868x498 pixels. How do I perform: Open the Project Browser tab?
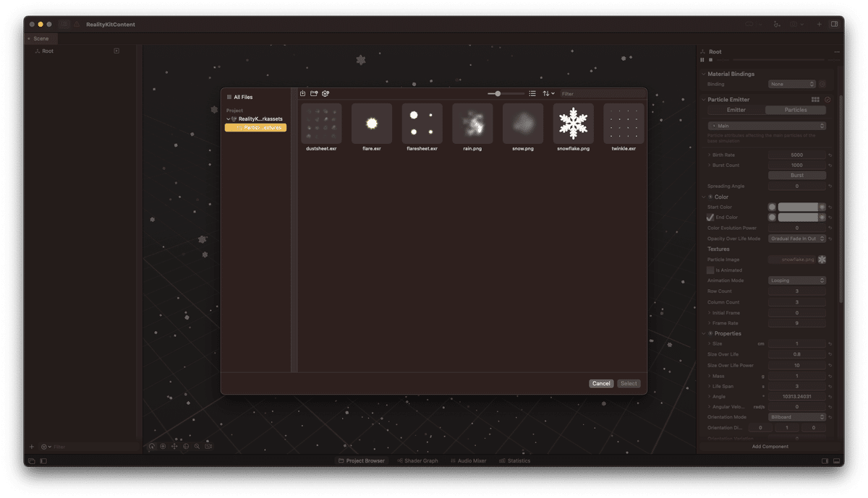coord(362,460)
